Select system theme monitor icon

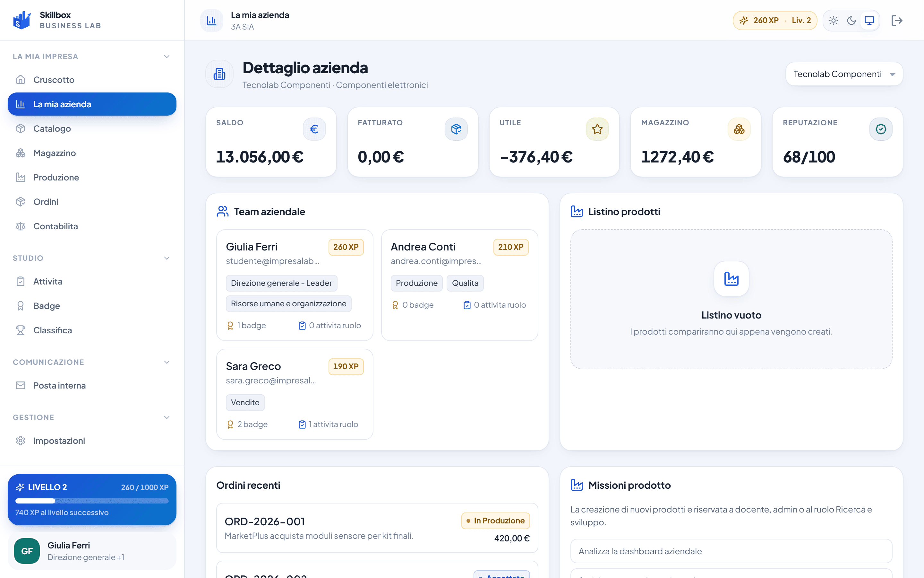pos(869,21)
